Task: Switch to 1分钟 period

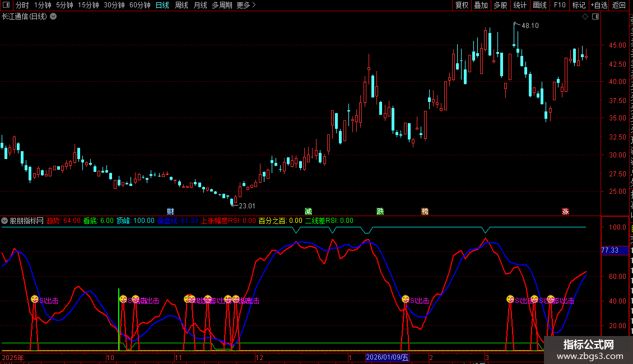Action: pos(43,5)
